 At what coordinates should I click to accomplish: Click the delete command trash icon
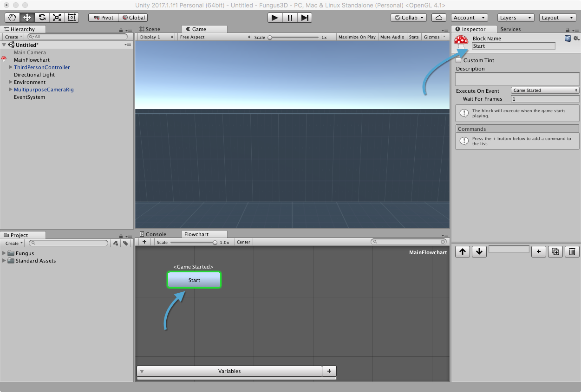pos(572,251)
